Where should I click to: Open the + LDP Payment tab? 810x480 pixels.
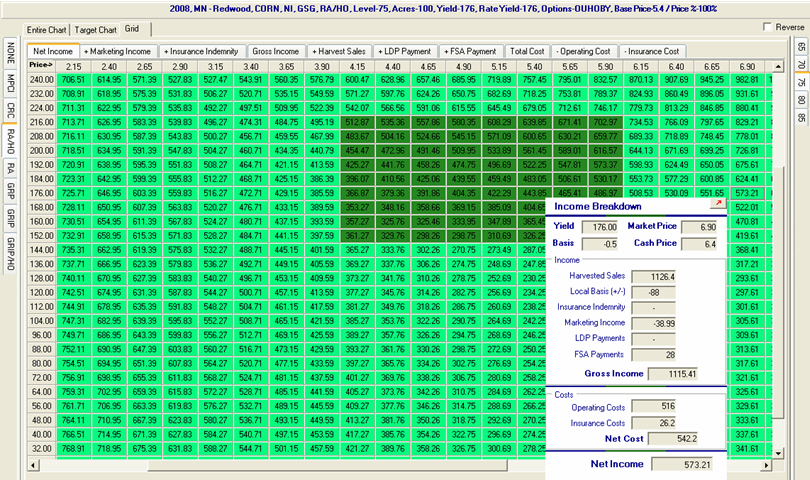pos(404,51)
